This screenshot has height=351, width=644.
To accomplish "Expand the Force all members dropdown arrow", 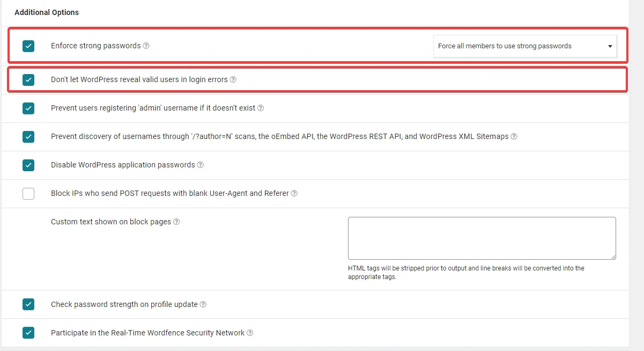I will pos(609,46).
